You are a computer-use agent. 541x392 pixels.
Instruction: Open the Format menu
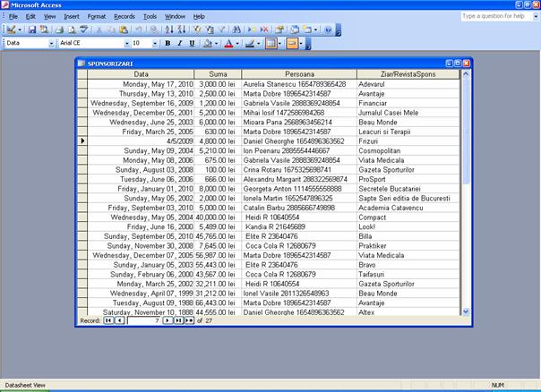tap(97, 16)
